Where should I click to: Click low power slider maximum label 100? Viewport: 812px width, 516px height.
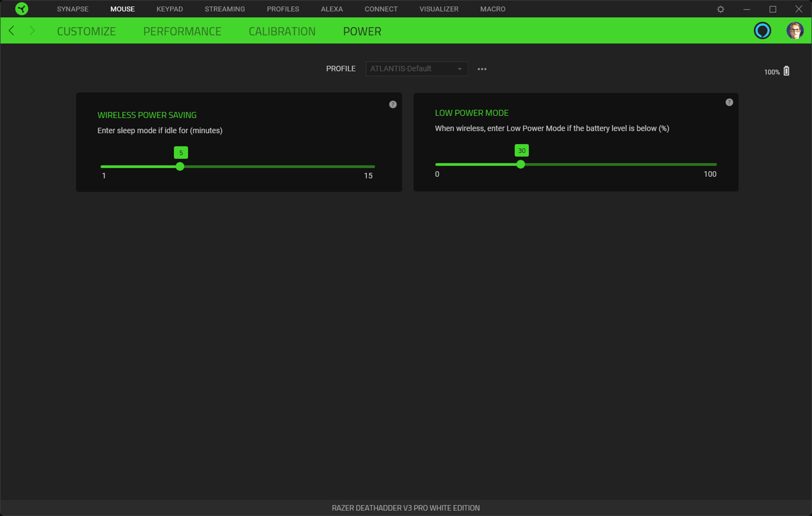click(x=710, y=174)
